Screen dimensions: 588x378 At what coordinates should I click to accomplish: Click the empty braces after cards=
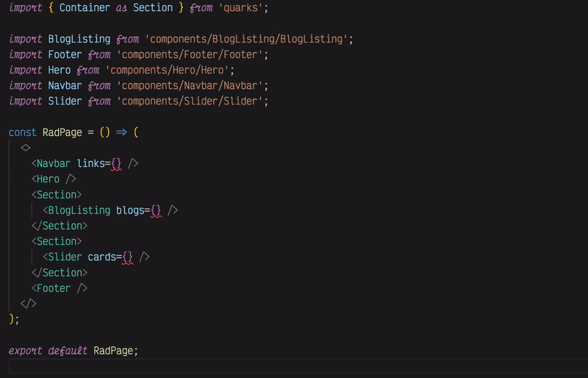point(127,257)
